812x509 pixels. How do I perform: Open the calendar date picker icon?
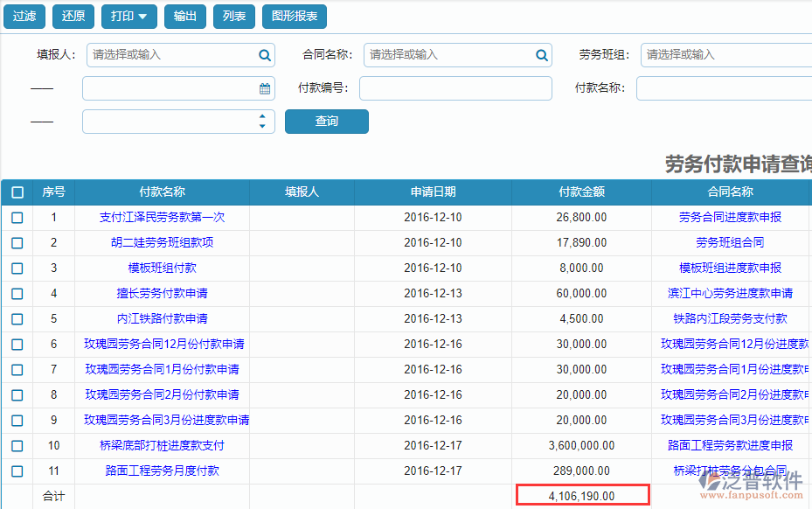click(265, 87)
